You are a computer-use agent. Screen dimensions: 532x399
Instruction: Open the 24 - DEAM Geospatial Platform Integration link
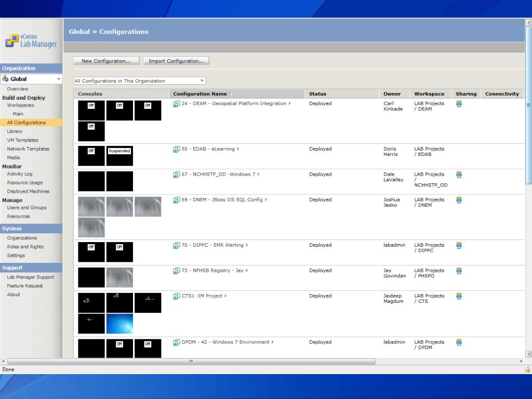point(234,103)
